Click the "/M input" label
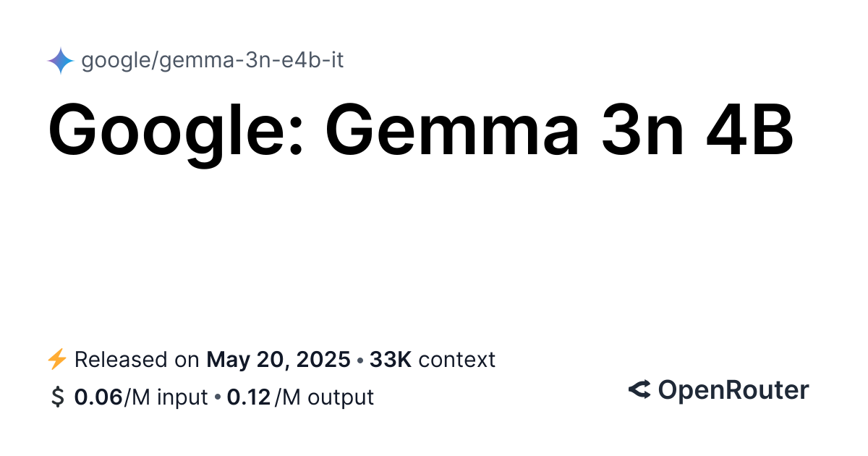Viewport: 868px width, 456px height. [166, 397]
